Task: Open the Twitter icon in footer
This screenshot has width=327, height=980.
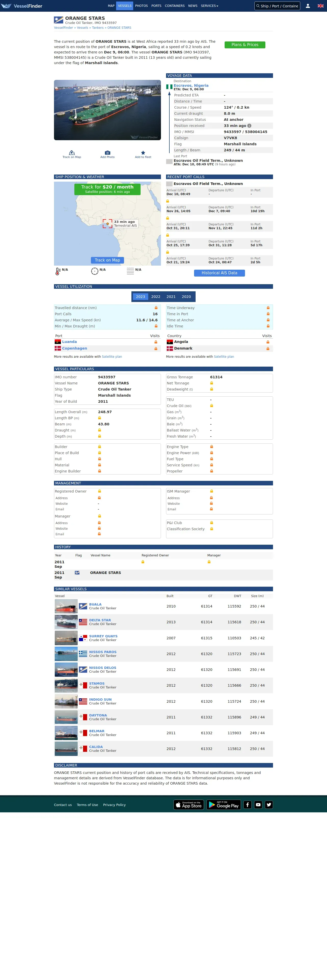Action: tap(269, 805)
